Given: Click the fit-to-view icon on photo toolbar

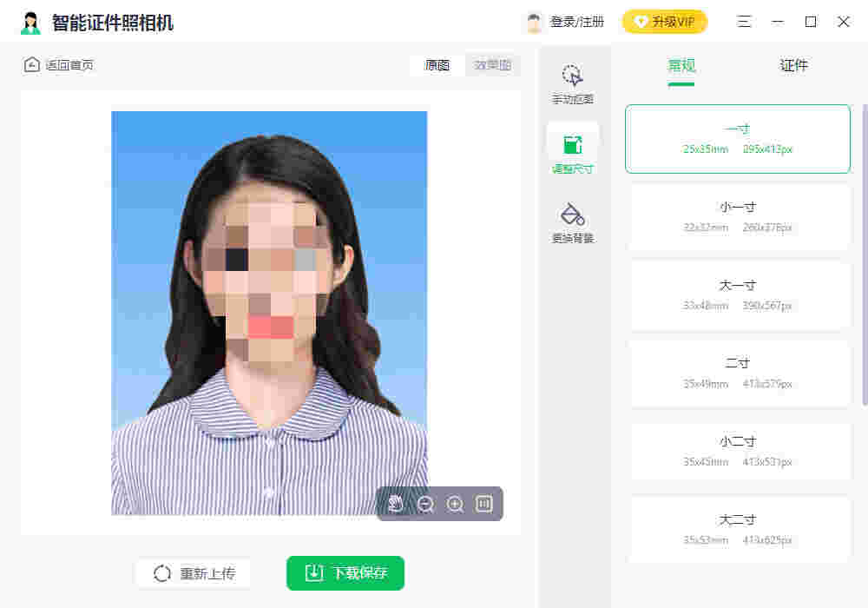Looking at the screenshot, I should (x=483, y=504).
